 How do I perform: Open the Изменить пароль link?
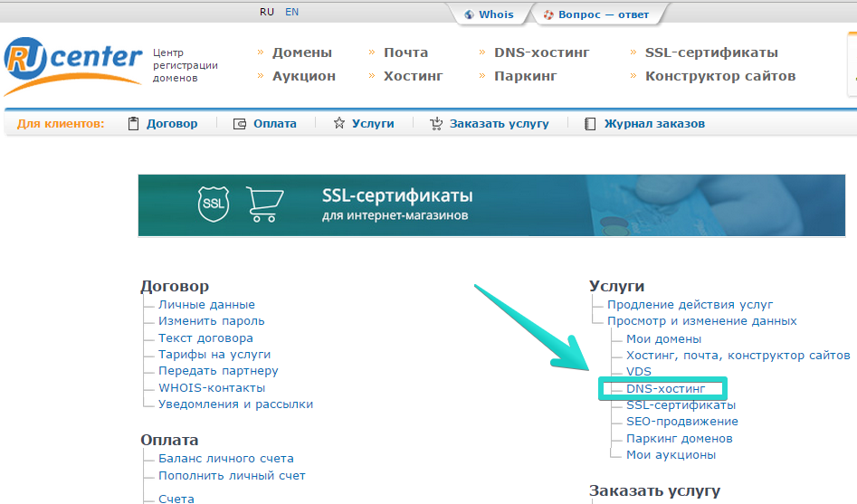pyautogui.click(x=211, y=321)
